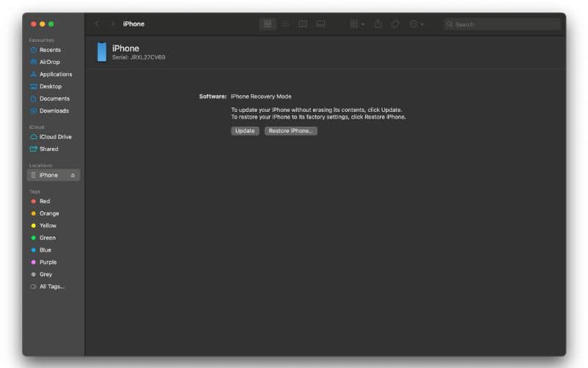Select the Purple tag in sidebar
This screenshot has height=368, width=588.
tap(47, 262)
